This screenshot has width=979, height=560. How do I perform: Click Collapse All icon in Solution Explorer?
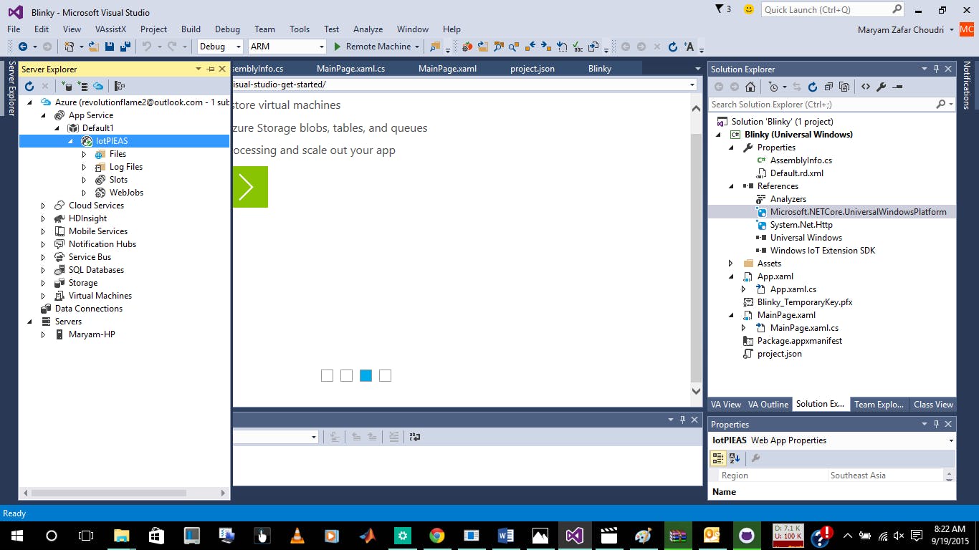coord(828,87)
